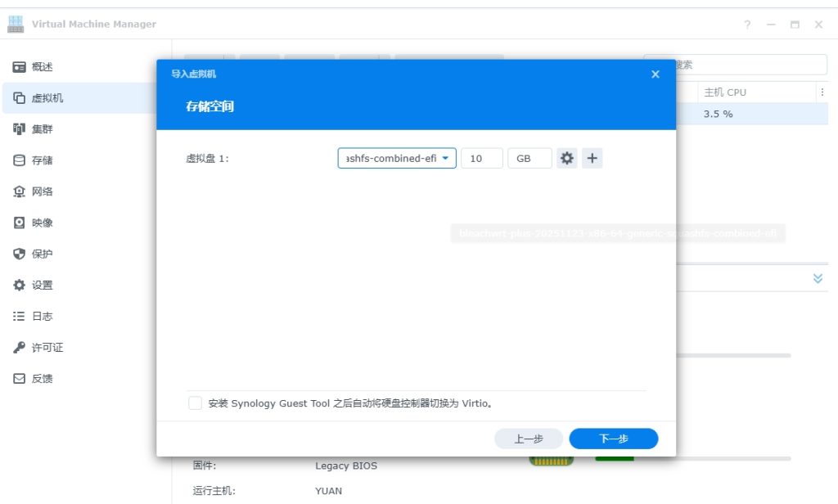Open the Cluster (集群) sidebar item

tap(20, 129)
